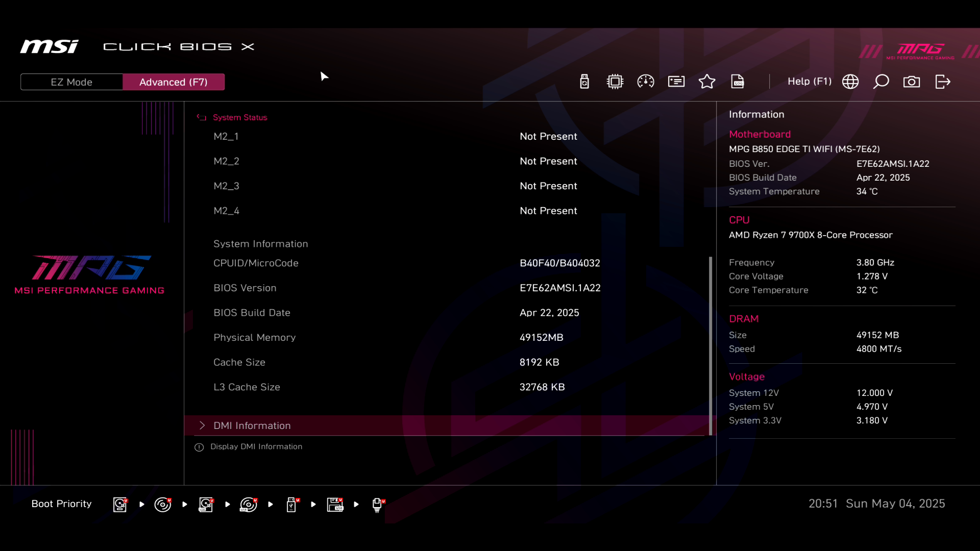Image resolution: width=980 pixels, height=551 pixels.
Task: Switch to EZ Mode
Action: tap(71, 82)
